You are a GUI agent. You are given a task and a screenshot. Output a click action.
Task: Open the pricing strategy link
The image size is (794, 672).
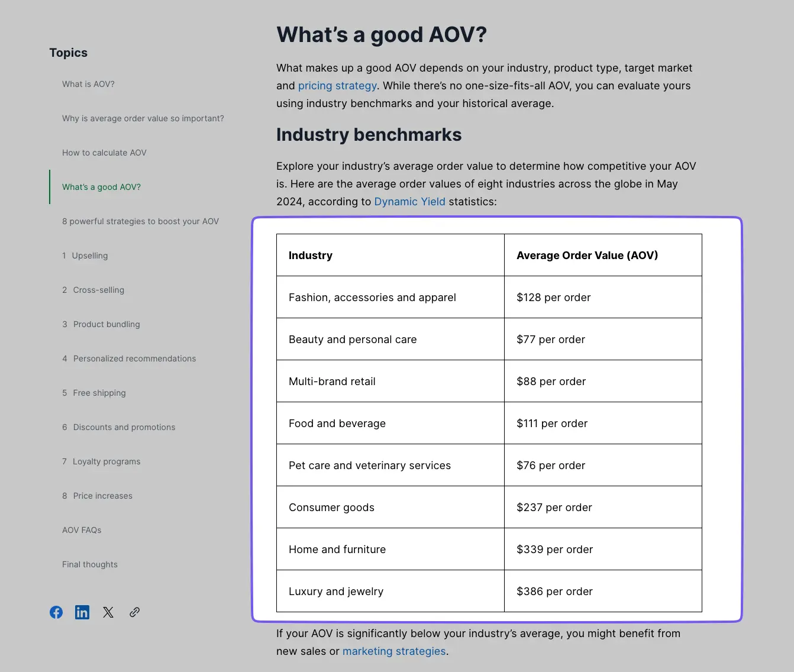point(337,86)
